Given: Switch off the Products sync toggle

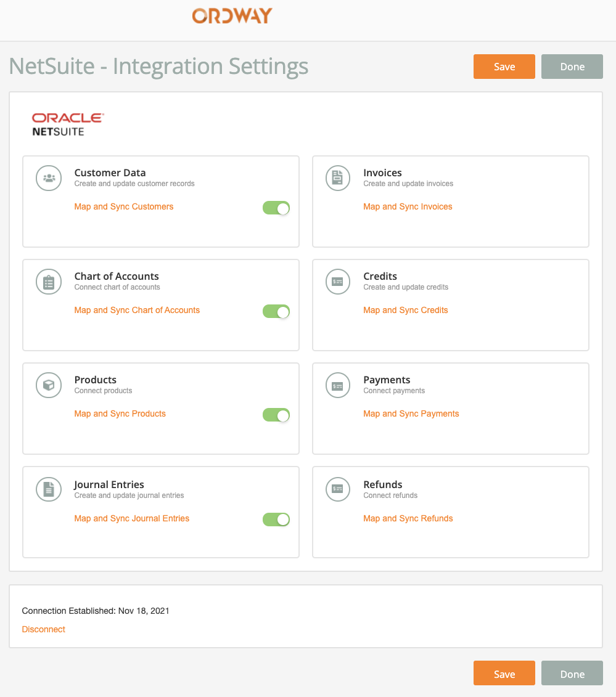Looking at the screenshot, I should click(x=276, y=415).
